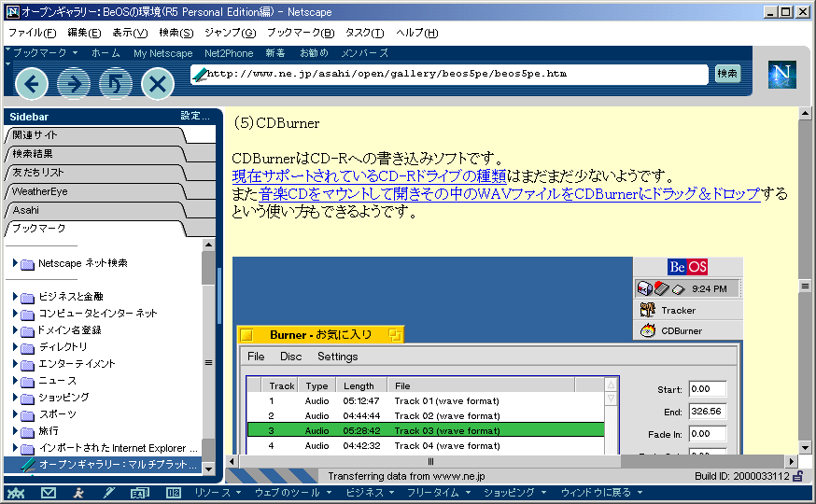Expand the コンピュータとインターネット folder arrow
This screenshot has width=816, height=504.
(15, 313)
